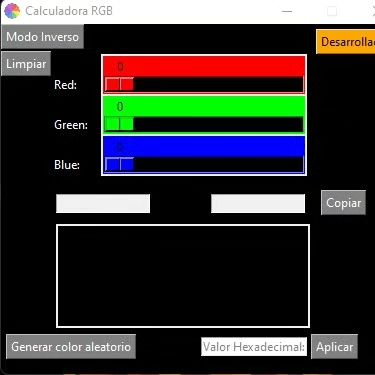The width and height of the screenshot is (375, 375).
Task: Minimize the Calculadora RGB window
Action: coord(287,11)
